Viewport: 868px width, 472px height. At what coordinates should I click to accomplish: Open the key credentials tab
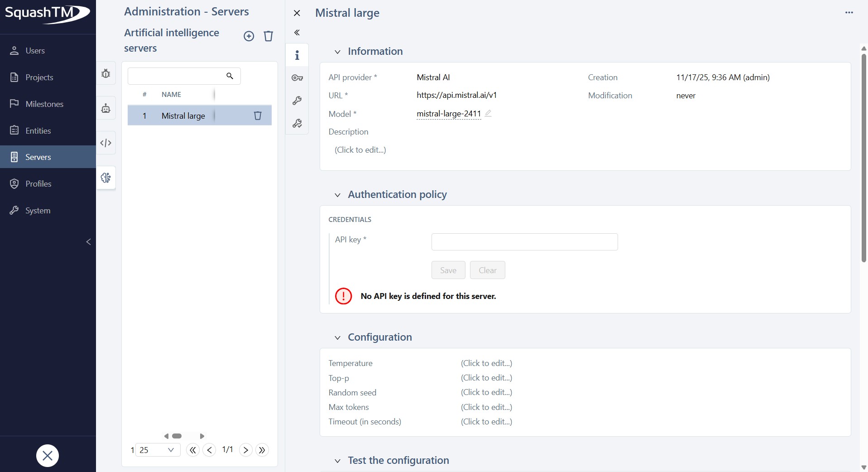pyautogui.click(x=297, y=78)
